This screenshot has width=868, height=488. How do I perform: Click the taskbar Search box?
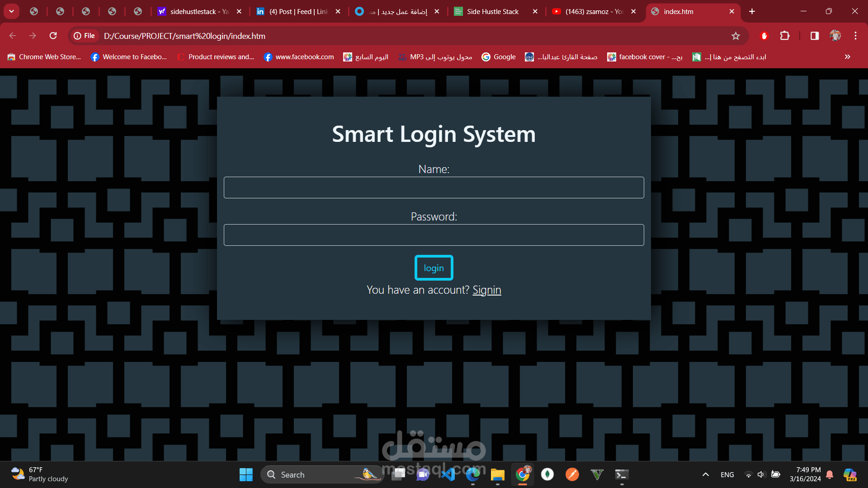click(322, 474)
